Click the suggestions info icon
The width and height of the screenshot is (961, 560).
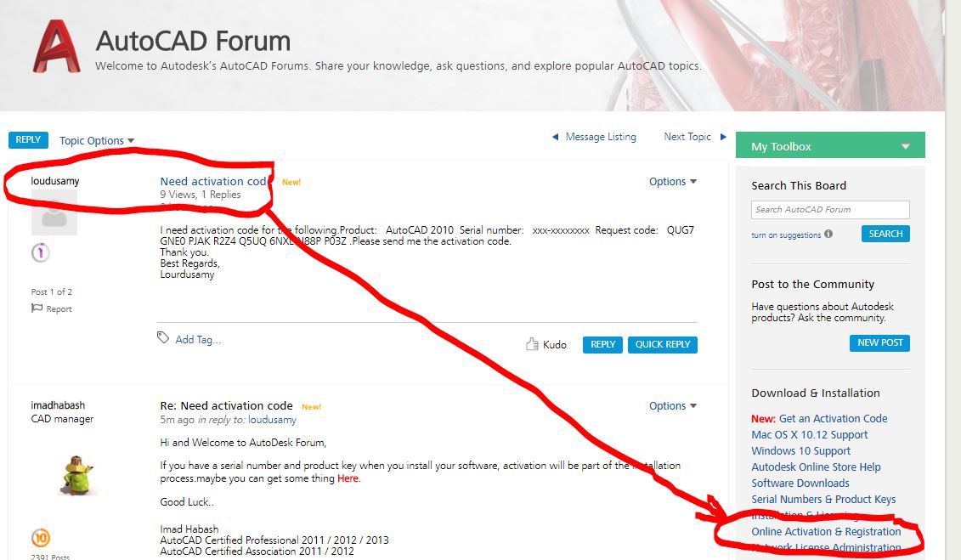tap(828, 234)
